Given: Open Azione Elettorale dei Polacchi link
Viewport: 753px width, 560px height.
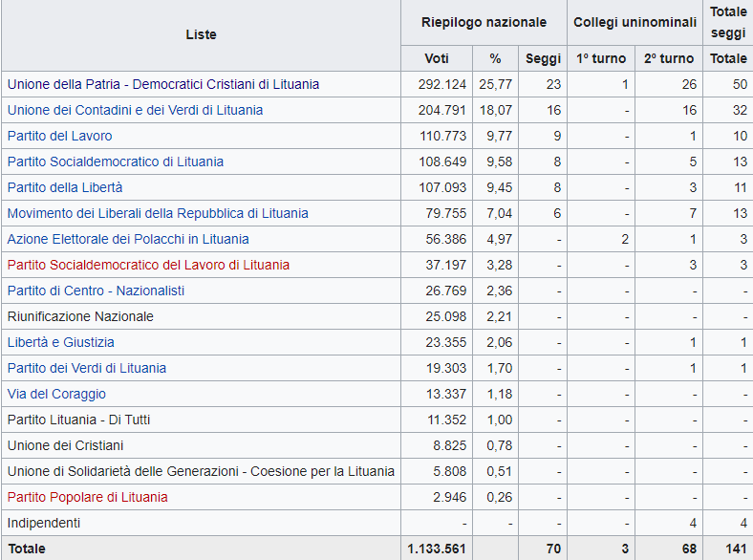Looking at the screenshot, I should tap(128, 239).
